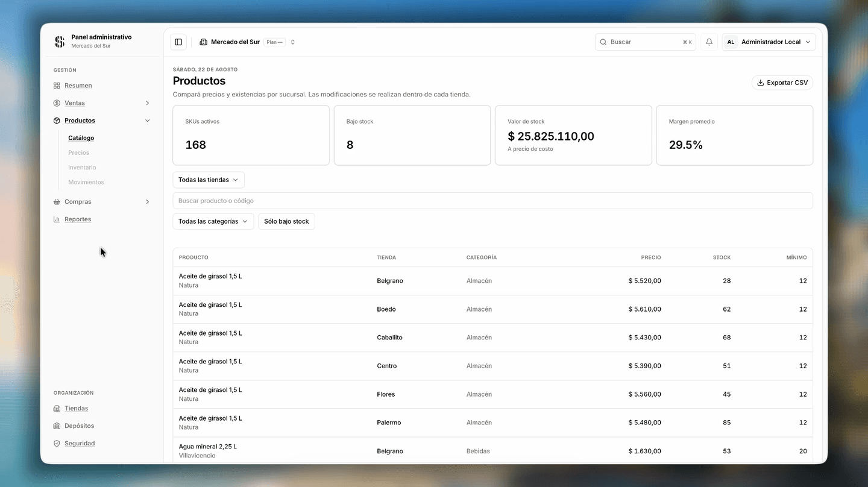
Task: Open the Reportes link
Action: tap(78, 219)
